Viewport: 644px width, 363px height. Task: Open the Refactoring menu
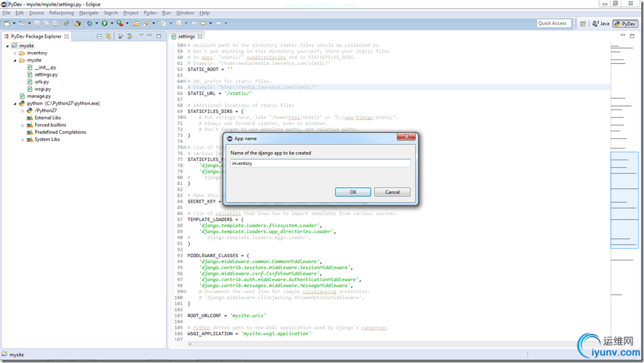(x=61, y=13)
